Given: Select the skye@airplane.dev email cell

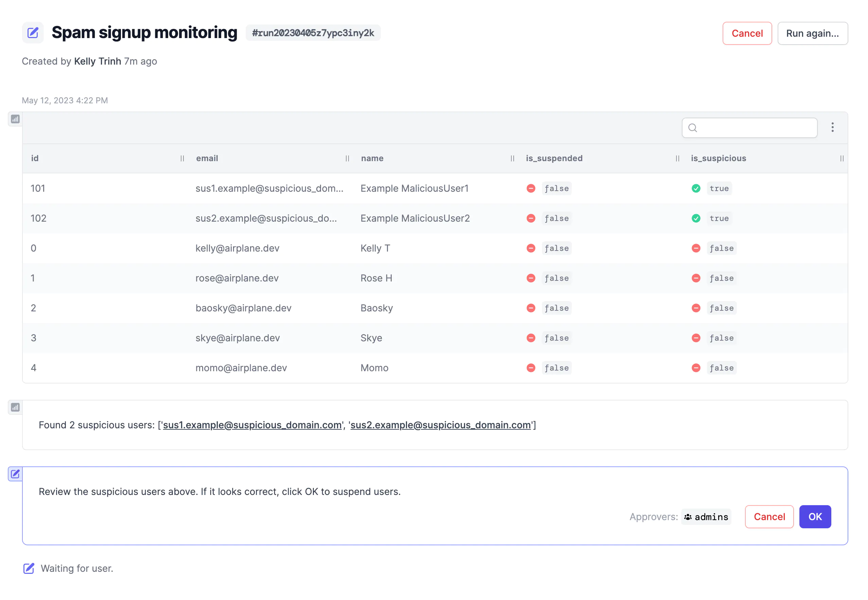Looking at the screenshot, I should pyautogui.click(x=237, y=338).
